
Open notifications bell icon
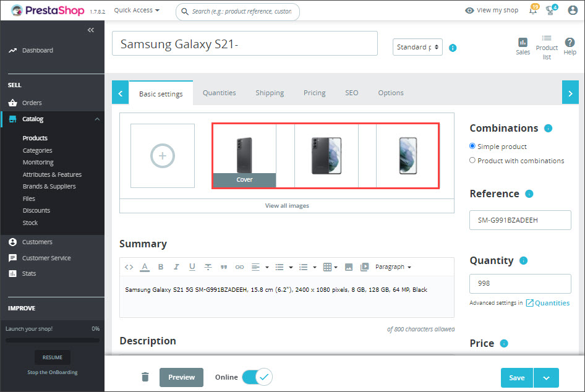[x=534, y=10]
